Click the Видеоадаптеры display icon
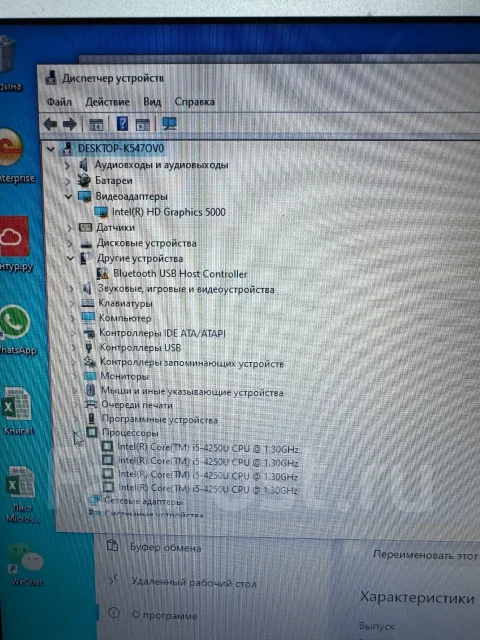Screen dimensions: 480x640 (84, 197)
